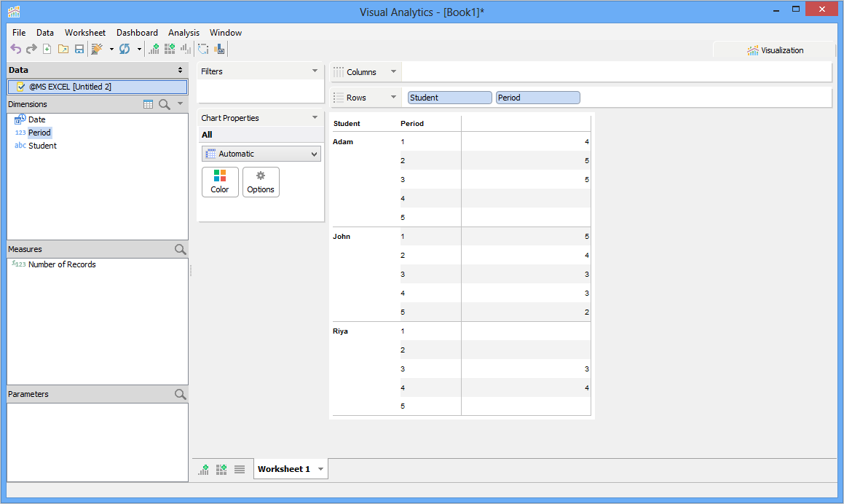Select the Date dimension
Image resolution: width=844 pixels, height=504 pixels.
pyautogui.click(x=36, y=119)
